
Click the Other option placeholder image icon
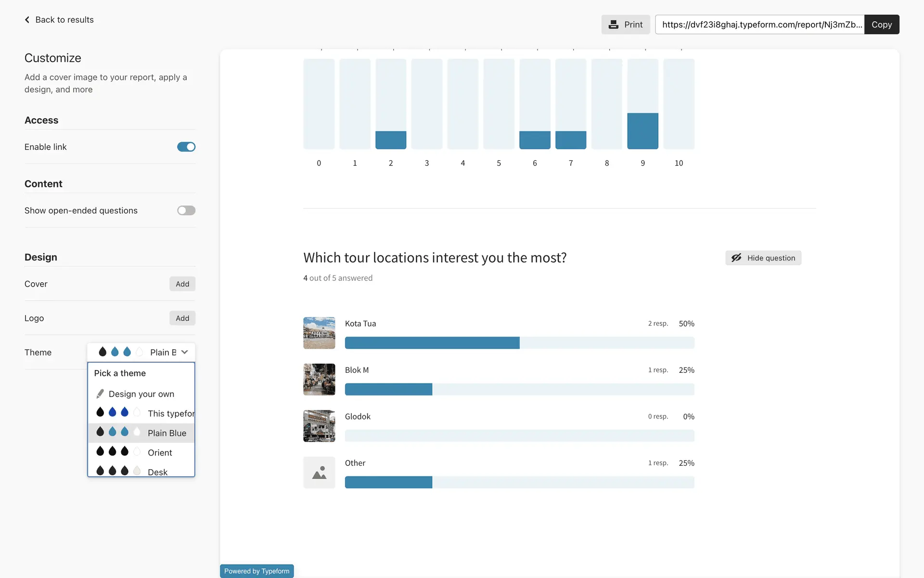tap(319, 473)
